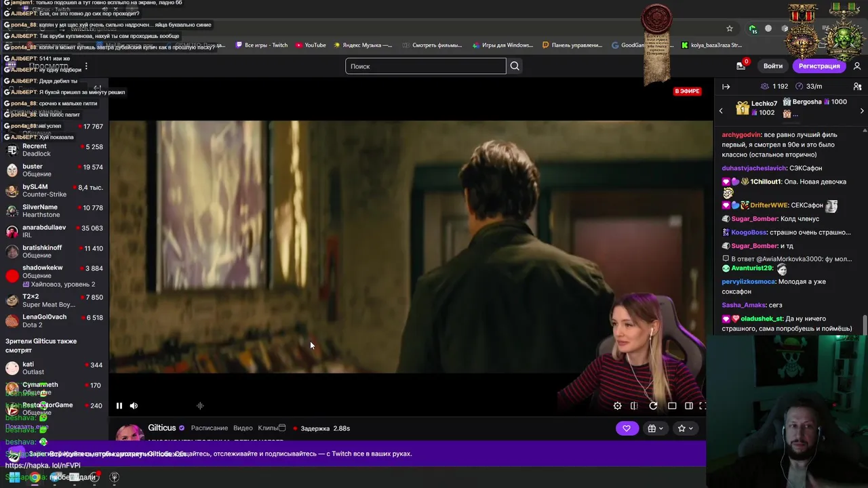Show the next gift leaderboard entry
Image resolution: width=868 pixels, height=488 pixels.
pyautogui.click(x=862, y=110)
